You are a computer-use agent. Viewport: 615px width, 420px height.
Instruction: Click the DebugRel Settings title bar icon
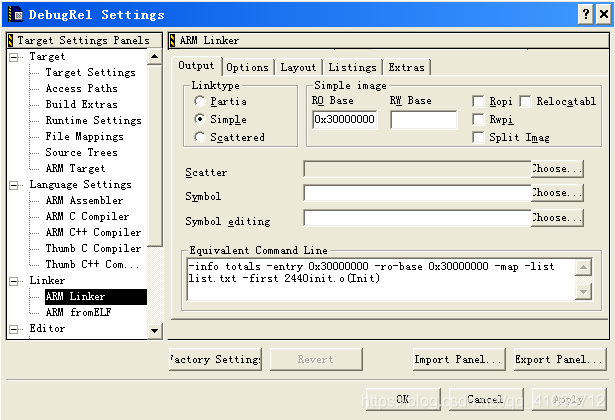click(x=16, y=15)
